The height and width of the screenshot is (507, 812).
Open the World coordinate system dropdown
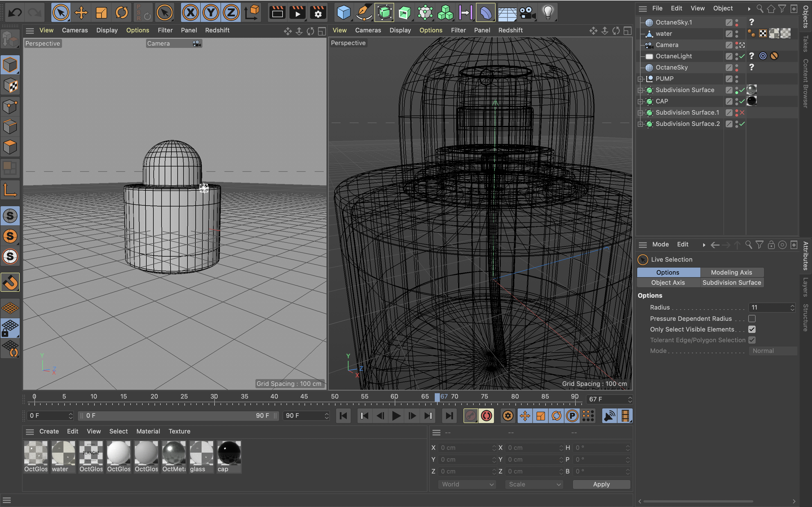466,484
